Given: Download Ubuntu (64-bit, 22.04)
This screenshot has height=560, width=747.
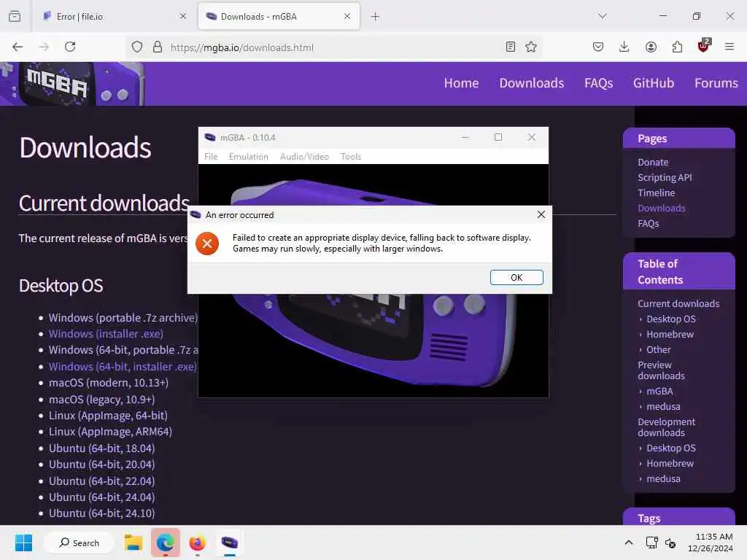Looking at the screenshot, I should [x=101, y=481].
